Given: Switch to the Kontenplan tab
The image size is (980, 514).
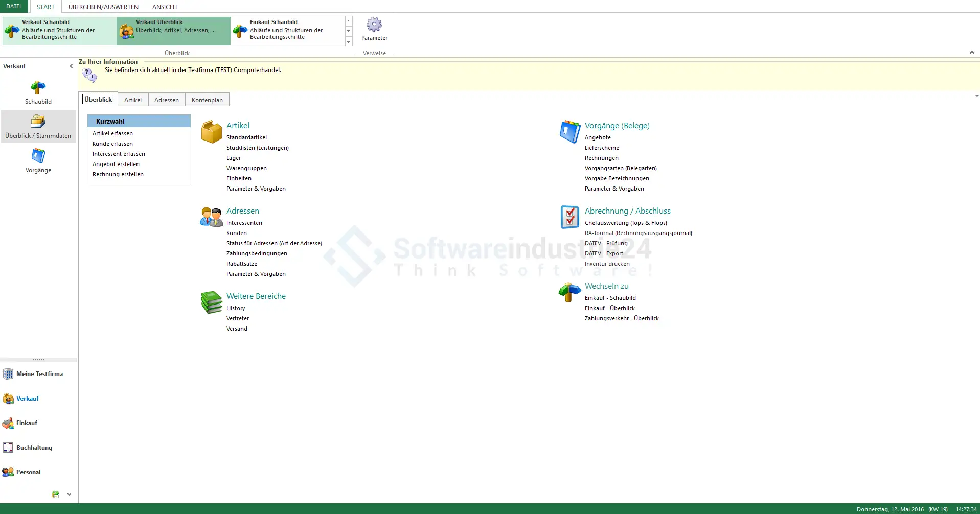Looking at the screenshot, I should [x=207, y=100].
